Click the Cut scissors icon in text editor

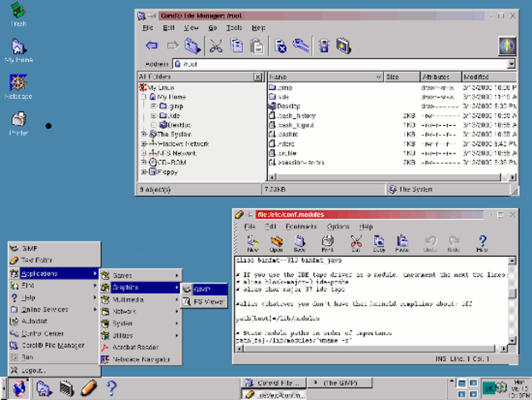point(355,243)
